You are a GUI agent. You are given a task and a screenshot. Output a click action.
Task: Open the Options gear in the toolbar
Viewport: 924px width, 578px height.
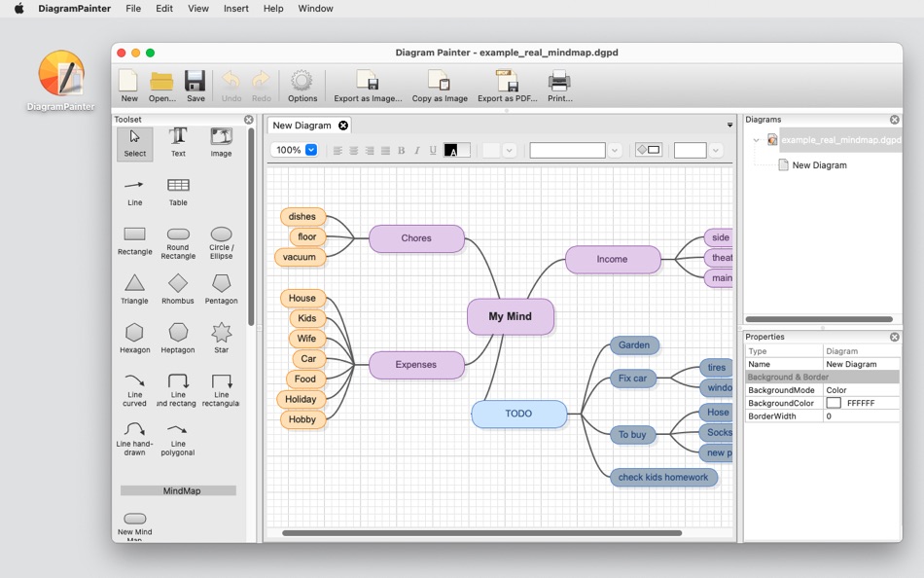302,86
